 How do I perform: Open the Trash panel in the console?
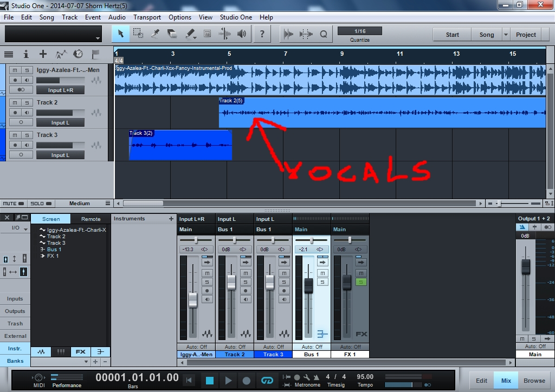(x=15, y=323)
